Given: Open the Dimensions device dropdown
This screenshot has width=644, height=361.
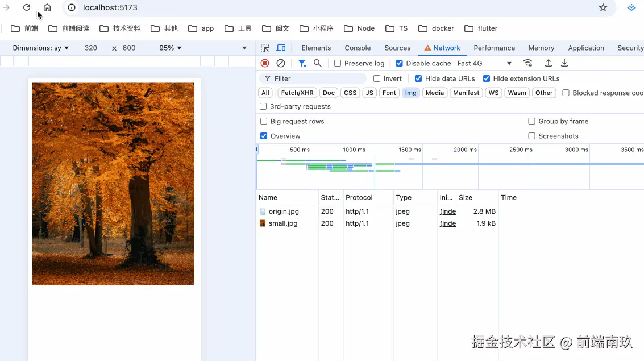Looking at the screenshot, I should 41,48.
